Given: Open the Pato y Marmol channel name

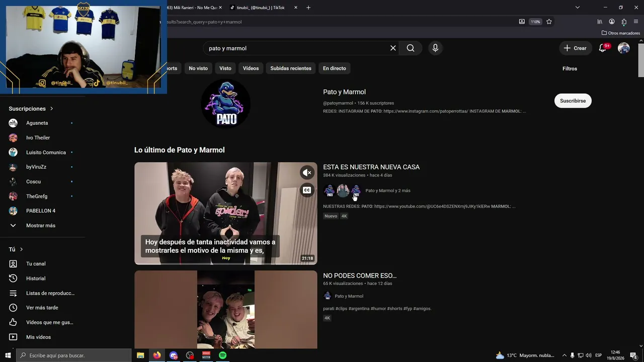Looking at the screenshot, I should tap(344, 92).
